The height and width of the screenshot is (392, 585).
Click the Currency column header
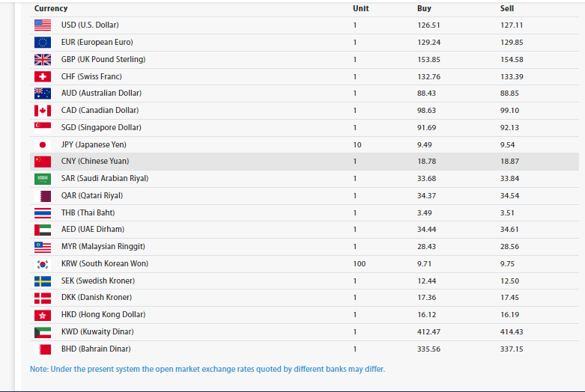tap(51, 9)
